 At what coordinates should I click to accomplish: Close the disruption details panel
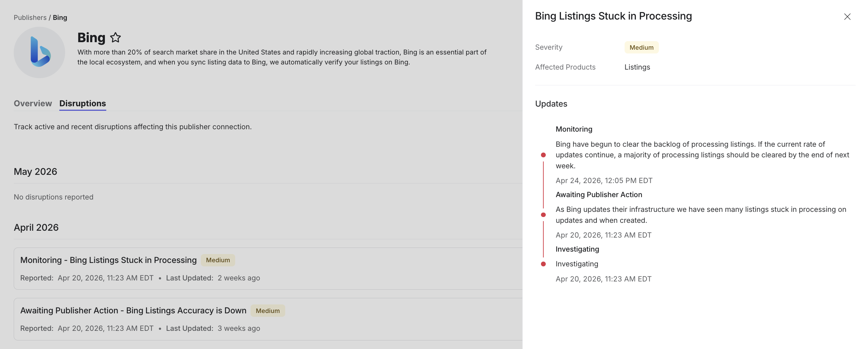(847, 16)
